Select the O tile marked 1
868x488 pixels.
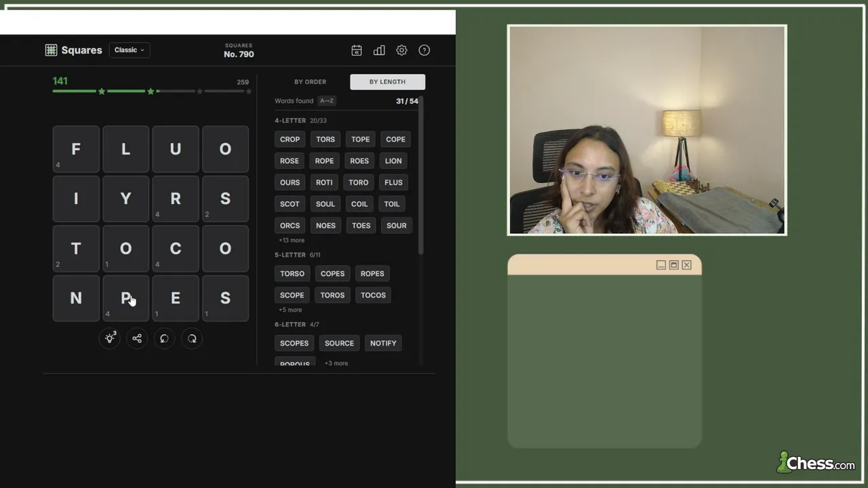click(125, 249)
